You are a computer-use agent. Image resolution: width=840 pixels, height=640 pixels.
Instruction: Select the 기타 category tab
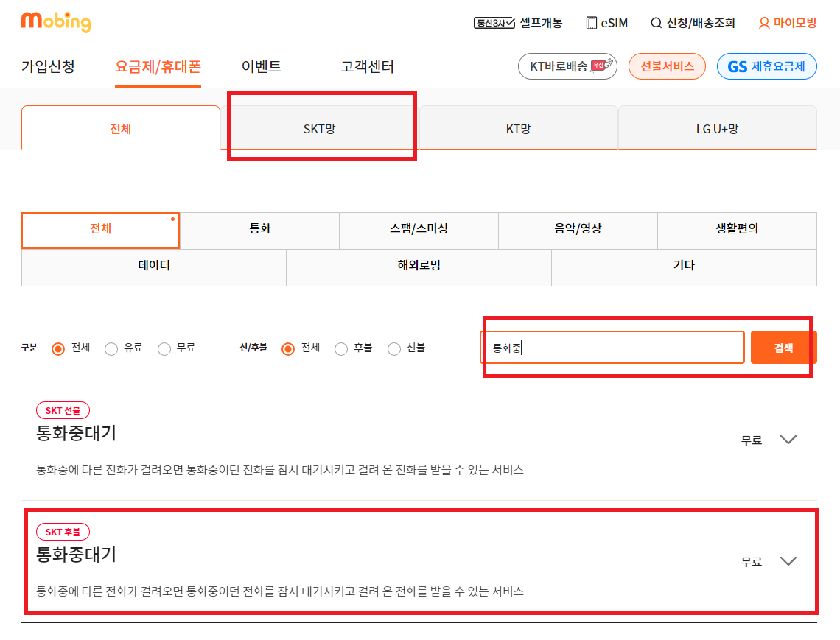coord(684,267)
